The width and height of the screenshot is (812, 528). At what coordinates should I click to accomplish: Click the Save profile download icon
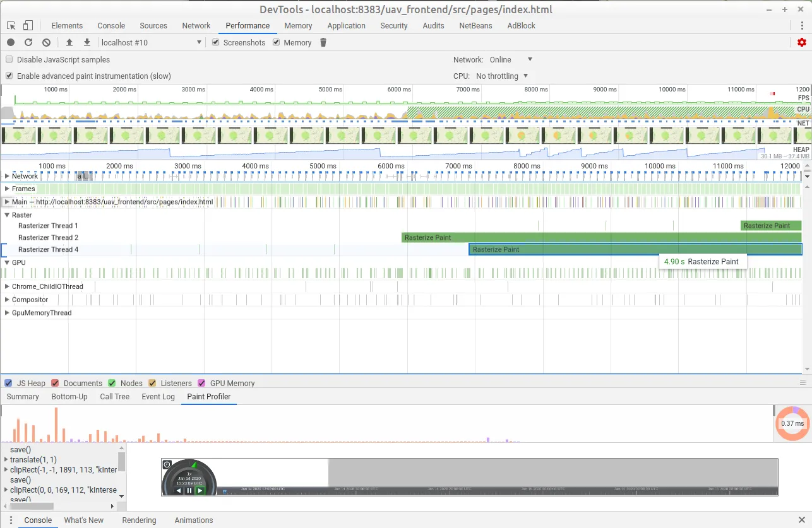(x=87, y=42)
